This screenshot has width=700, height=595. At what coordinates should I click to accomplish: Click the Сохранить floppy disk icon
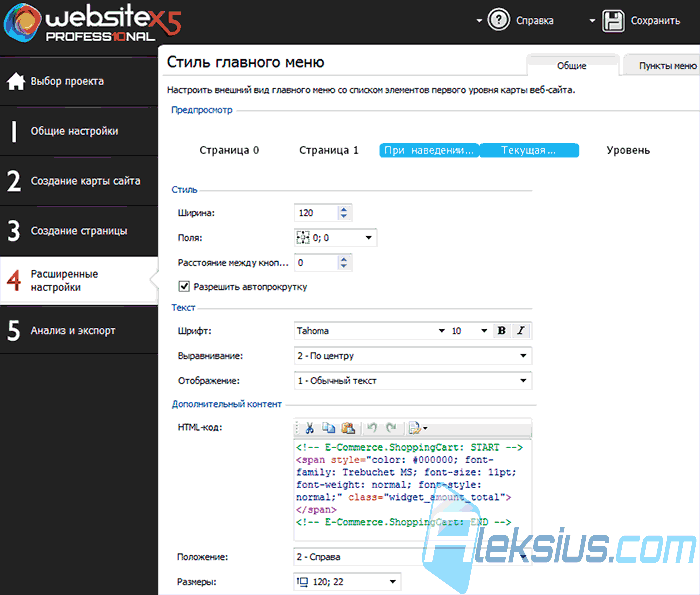(x=613, y=21)
